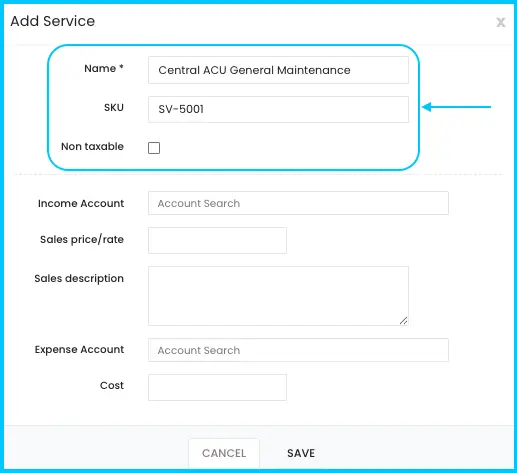517x473 pixels.
Task: Click the Sales price/rate label
Action: click(x=82, y=239)
